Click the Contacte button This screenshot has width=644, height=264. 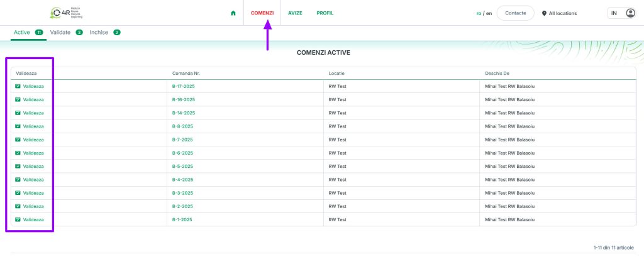pos(515,13)
